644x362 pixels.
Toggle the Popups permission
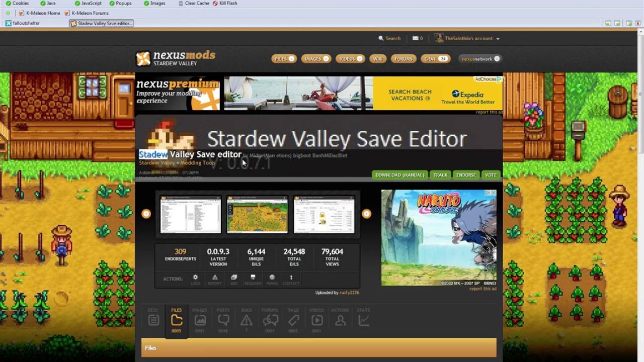click(120, 3)
